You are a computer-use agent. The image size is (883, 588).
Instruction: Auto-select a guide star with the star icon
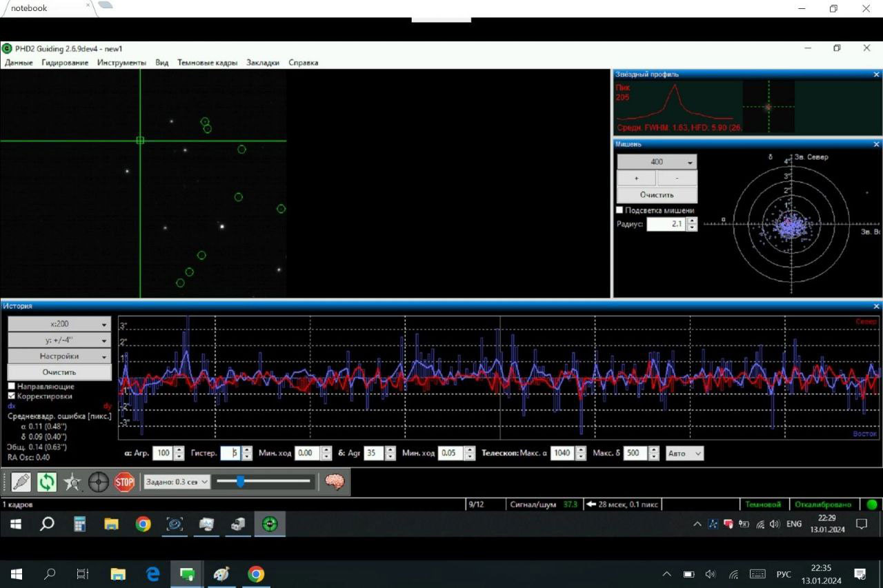[x=72, y=482]
